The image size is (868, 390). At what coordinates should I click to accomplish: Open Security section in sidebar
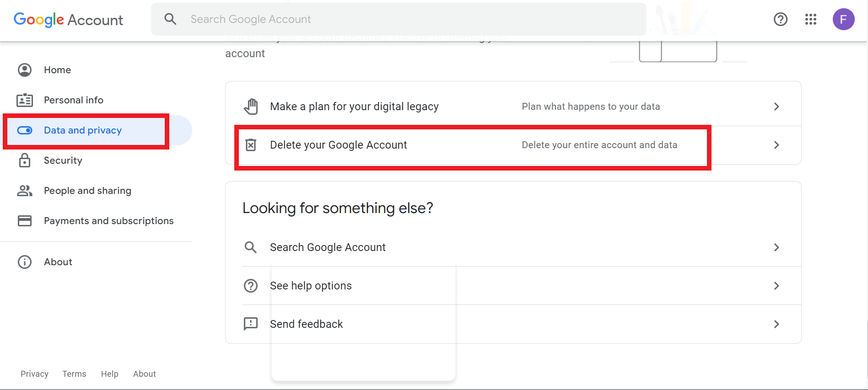[x=63, y=160]
